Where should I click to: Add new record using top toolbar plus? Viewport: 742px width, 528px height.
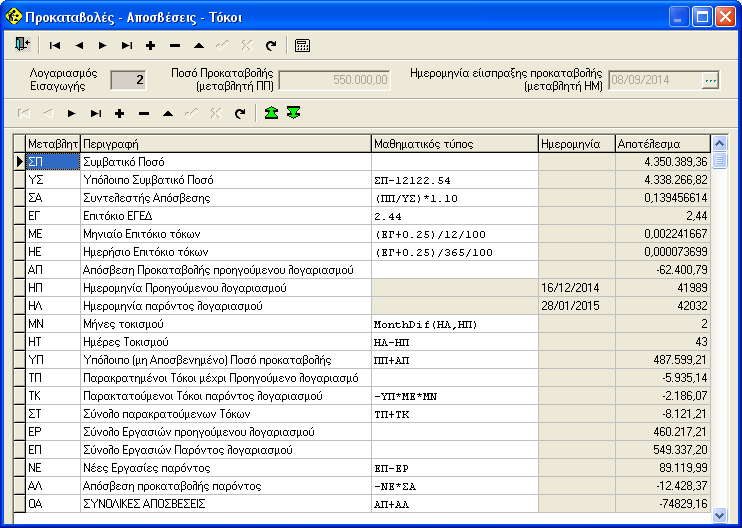pyautogui.click(x=150, y=45)
